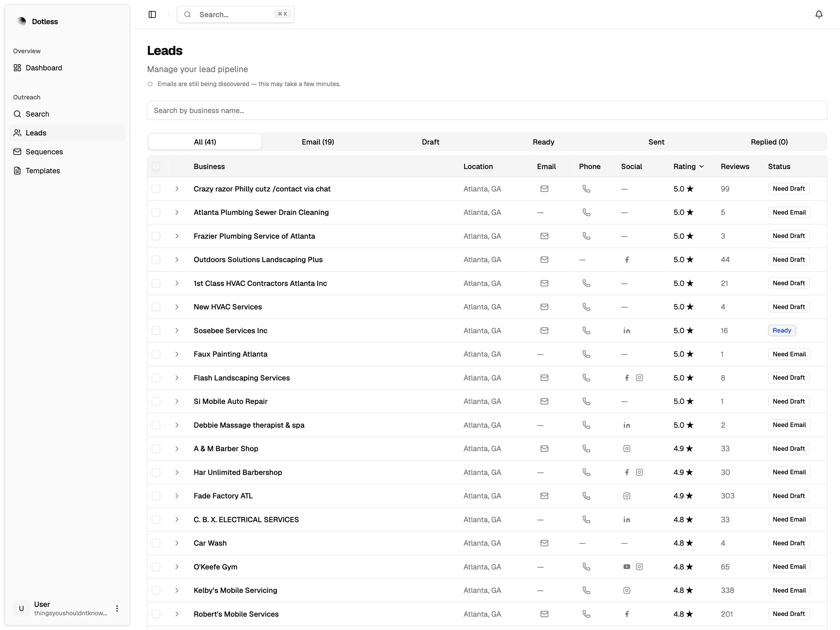Image resolution: width=840 pixels, height=630 pixels.
Task: Click phone icon for Atlanta Plumbing Sewer Drain Cleaning
Action: (586, 212)
